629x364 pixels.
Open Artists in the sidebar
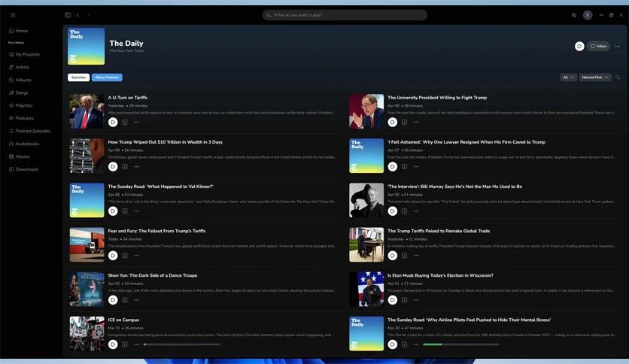19,67
